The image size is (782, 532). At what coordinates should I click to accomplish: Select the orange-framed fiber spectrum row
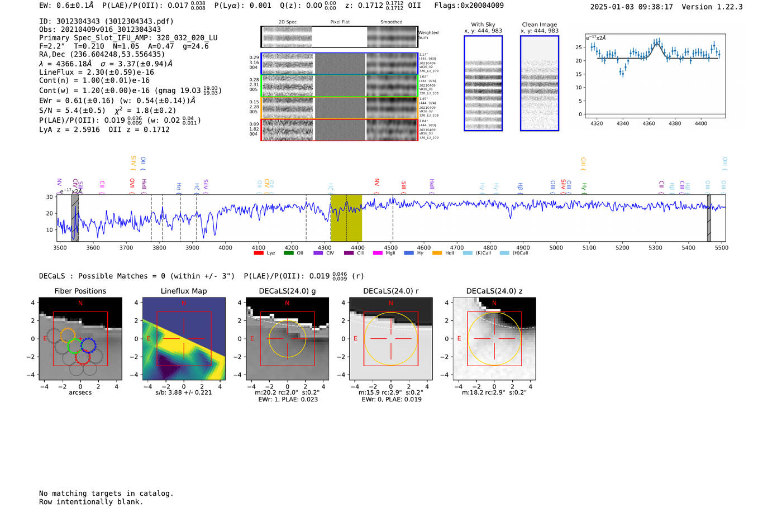(x=339, y=108)
